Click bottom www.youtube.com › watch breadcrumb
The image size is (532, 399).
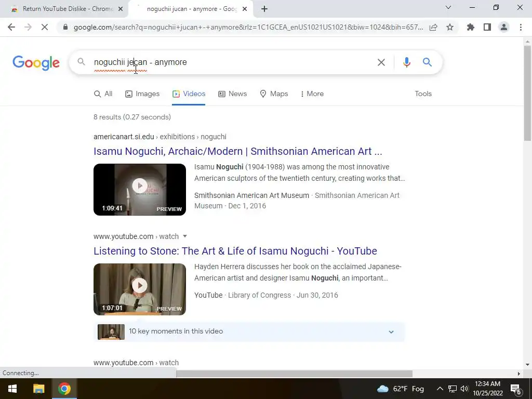(x=136, y=363)
